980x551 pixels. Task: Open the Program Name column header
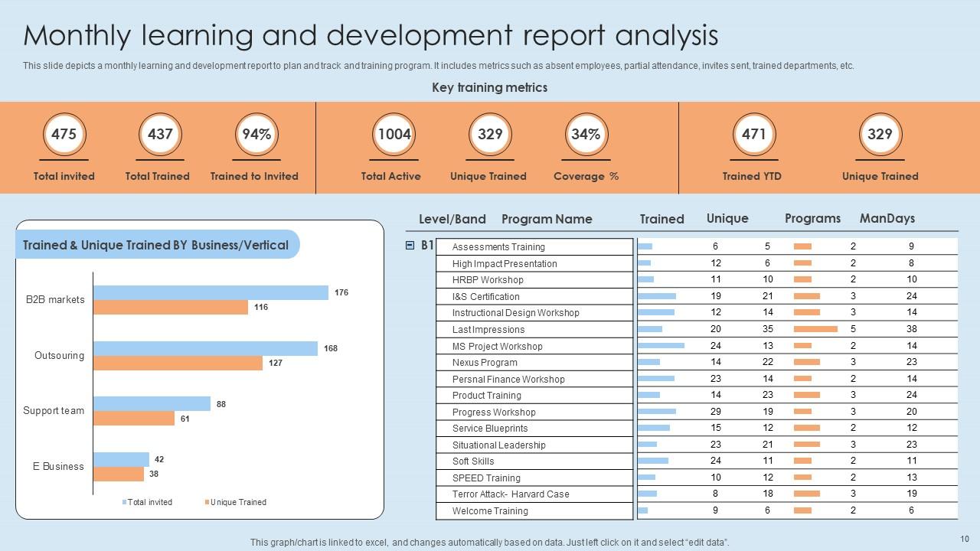(547, 219)
